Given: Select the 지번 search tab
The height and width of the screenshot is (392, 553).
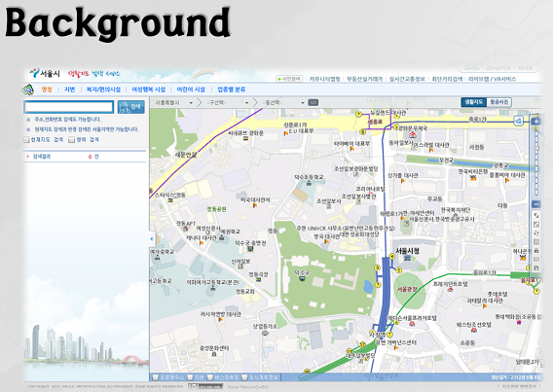Looking at the screenshot, I should [69, 89].
